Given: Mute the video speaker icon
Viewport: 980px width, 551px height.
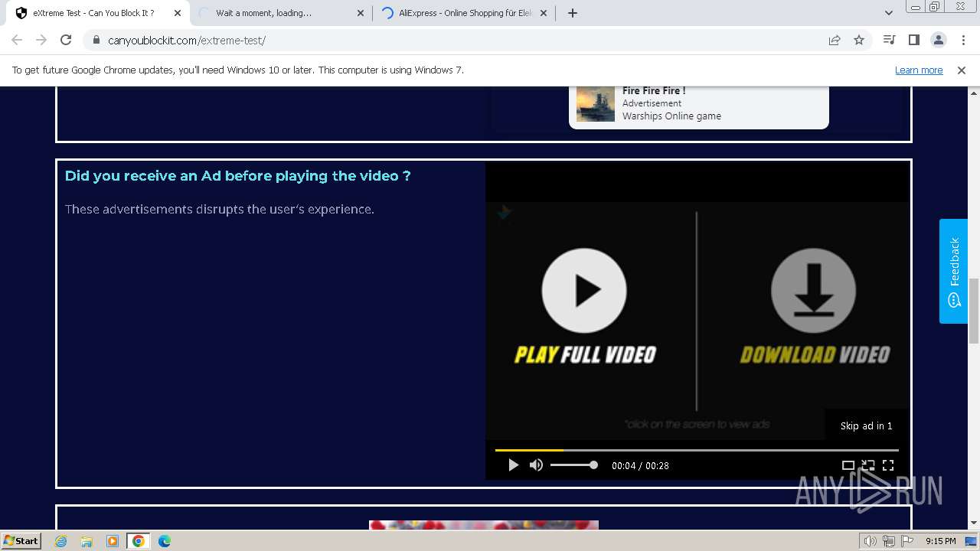Looking at the screenshot, I should [x=536, y=465].
